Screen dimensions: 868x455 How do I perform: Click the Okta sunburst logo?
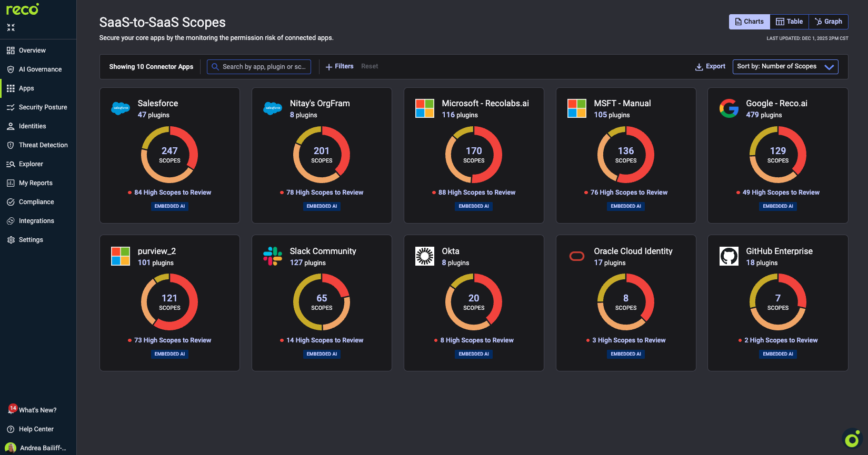click(425, 256)
